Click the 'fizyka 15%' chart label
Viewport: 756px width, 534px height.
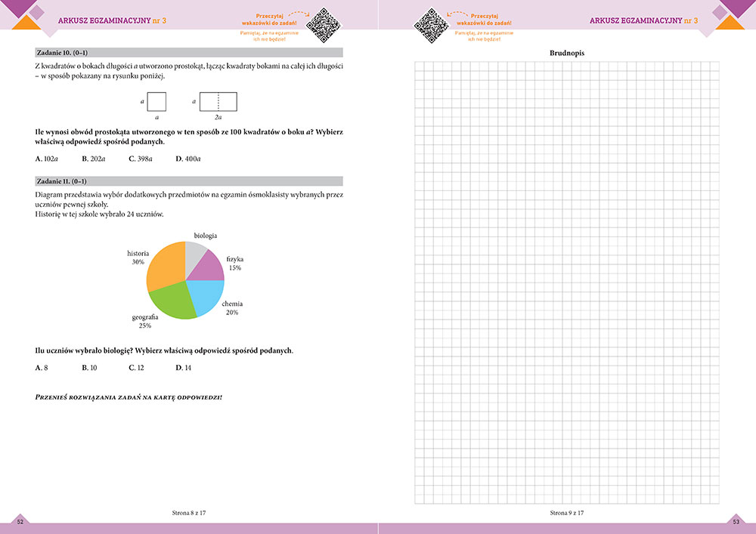235,264
